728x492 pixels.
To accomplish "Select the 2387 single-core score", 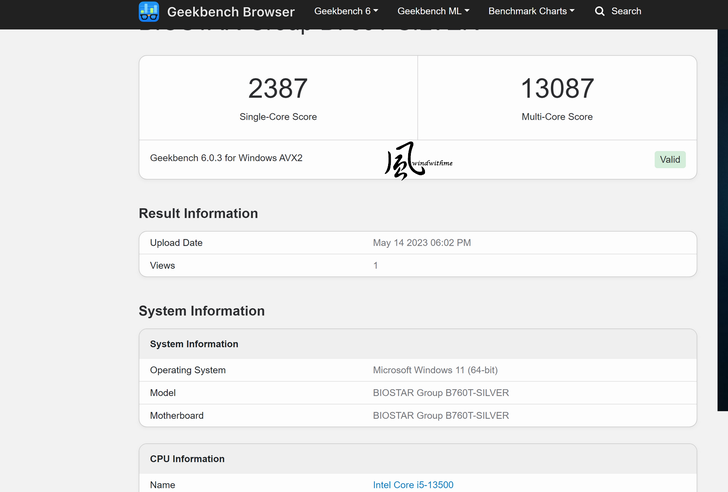I will pos(278,89).
